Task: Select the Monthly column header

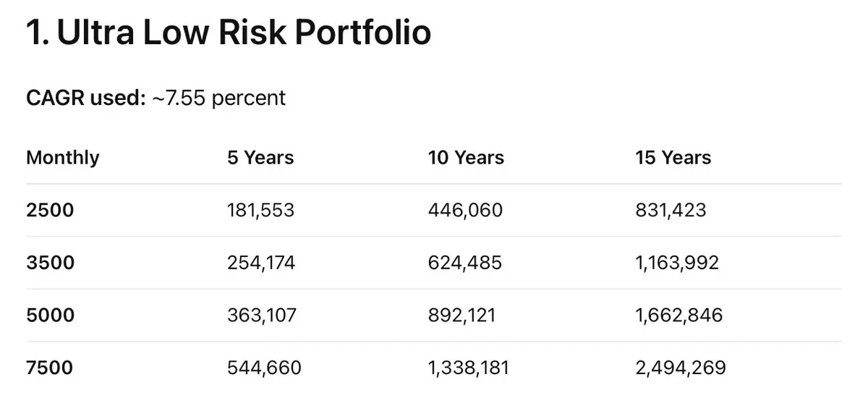Action: click(x=63, y=158)
